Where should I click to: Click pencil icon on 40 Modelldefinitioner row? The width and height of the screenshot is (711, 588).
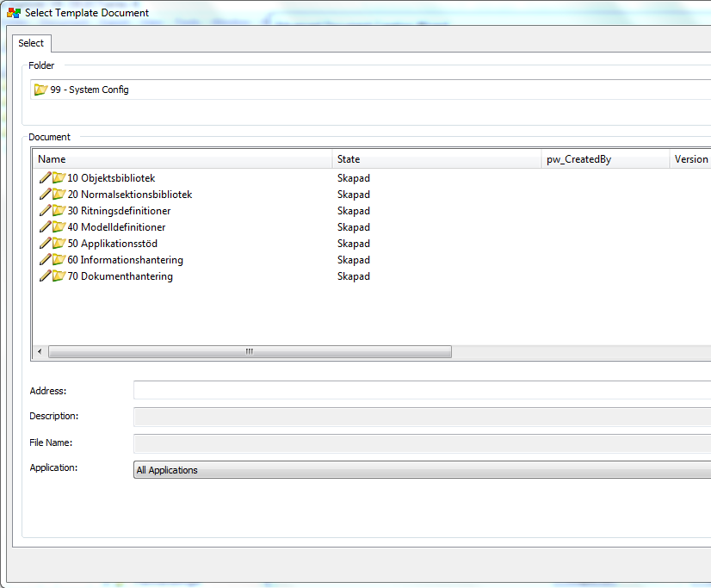point(45,226)
